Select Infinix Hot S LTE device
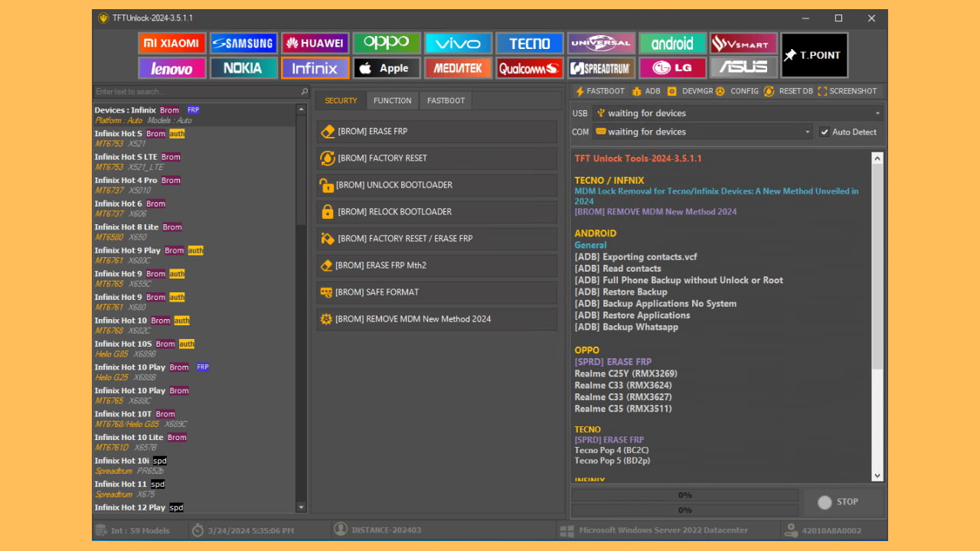 (194, 161)
